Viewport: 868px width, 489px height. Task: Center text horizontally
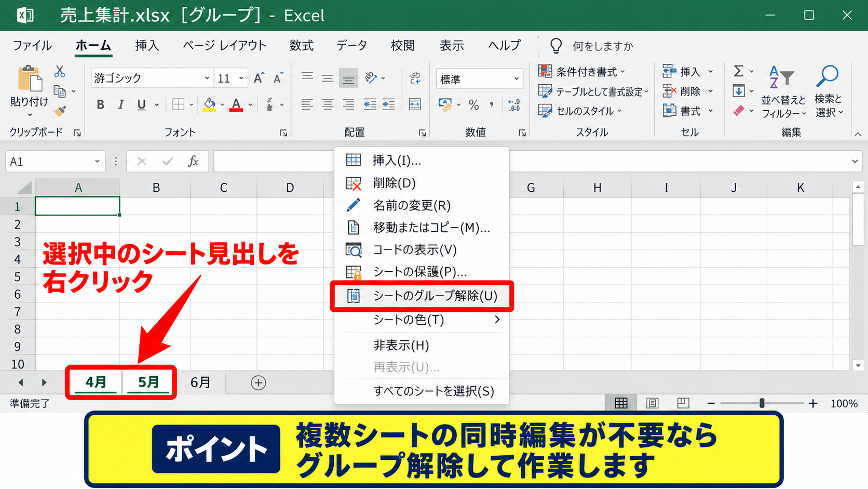pyautogui.click(x=328, y=104)
